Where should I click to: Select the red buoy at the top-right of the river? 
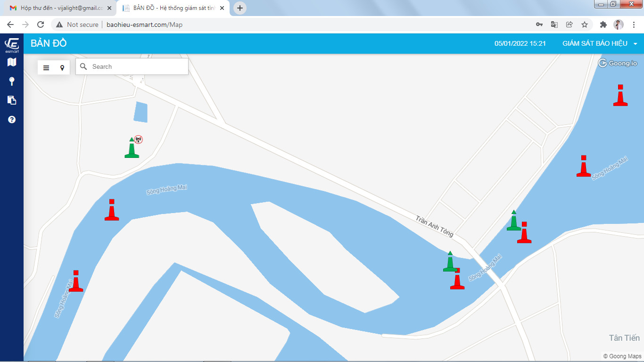click(x=620, y=96)
